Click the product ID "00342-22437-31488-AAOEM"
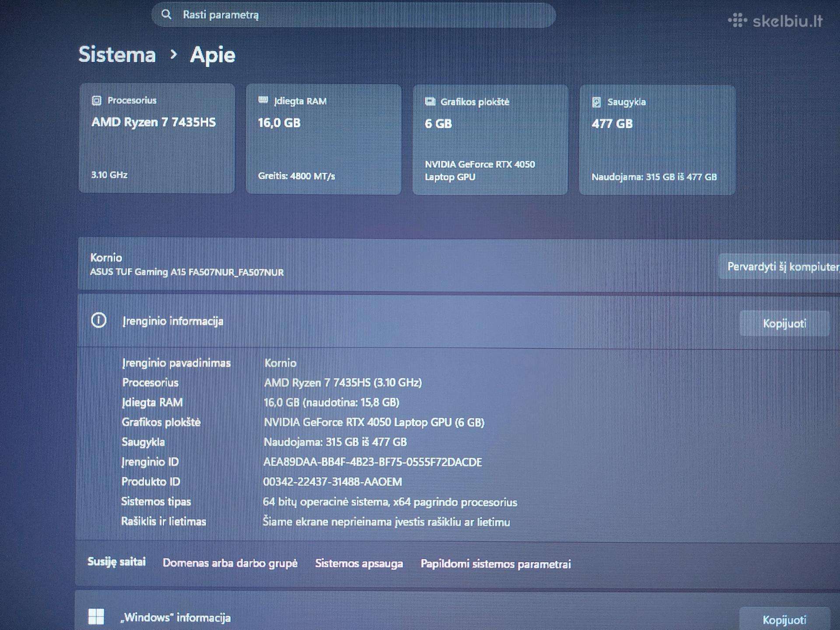840x630 pixels. [332, 482]
